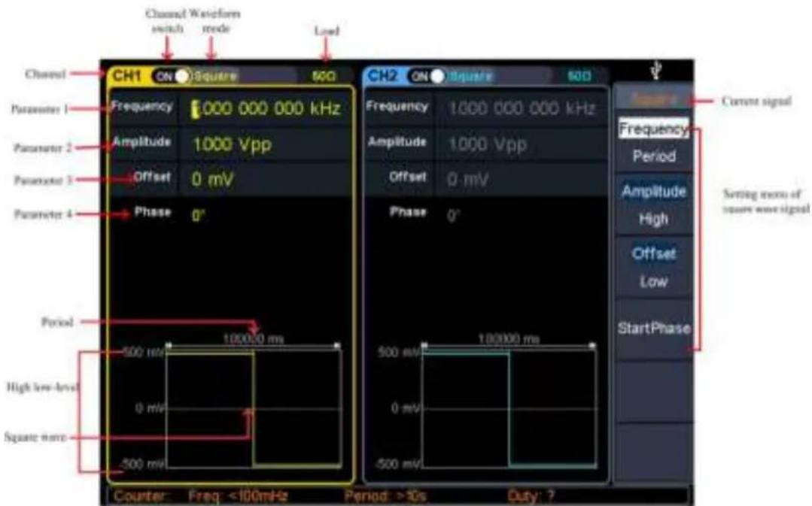
Task: Click CH2 Frequency parameter label
Action: (x=397, y=106)
